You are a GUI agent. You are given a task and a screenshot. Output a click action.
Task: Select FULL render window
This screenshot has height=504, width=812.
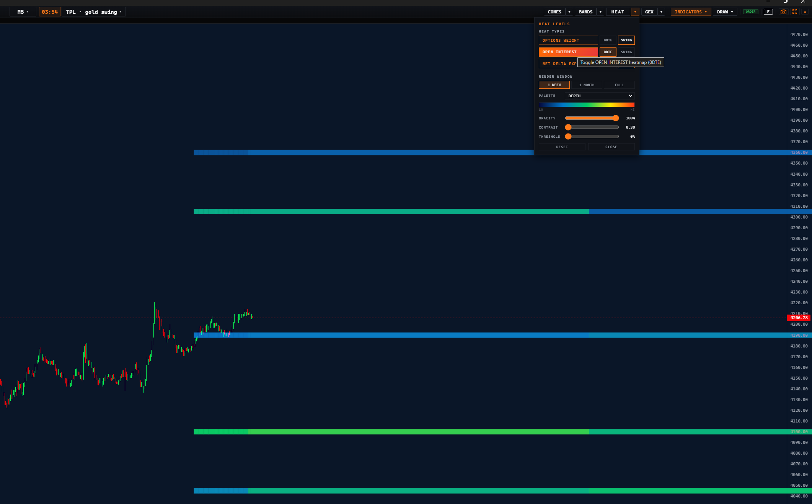(x=619, y=85)
